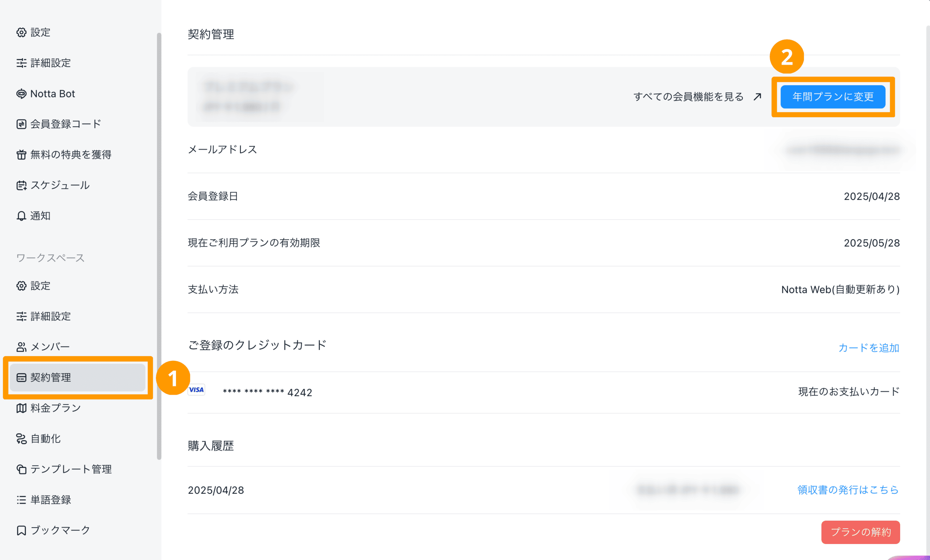Click Notta Web(自動更新あり) payment value
This screenshot has height=560, width=930.
click(x=840, y=289)
